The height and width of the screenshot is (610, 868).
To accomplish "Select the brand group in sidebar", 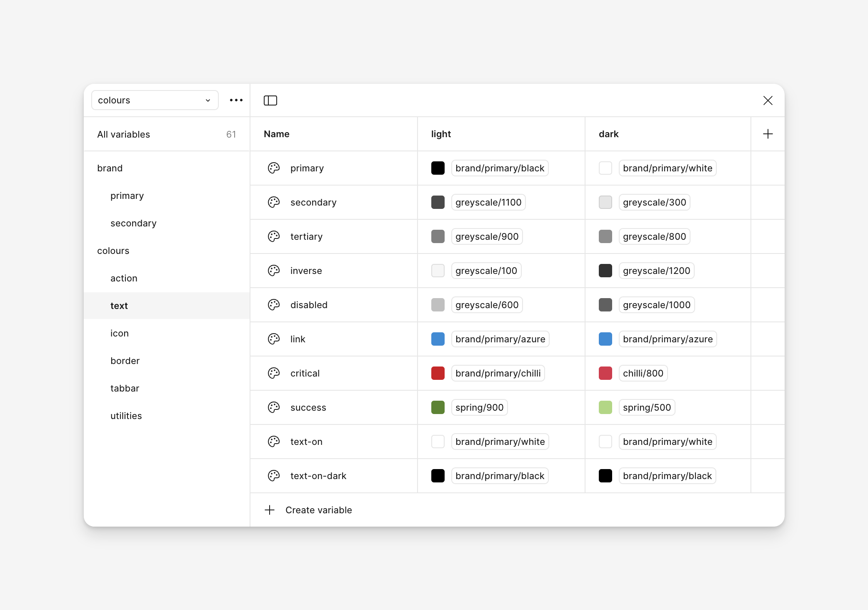I will pos(110,168).
